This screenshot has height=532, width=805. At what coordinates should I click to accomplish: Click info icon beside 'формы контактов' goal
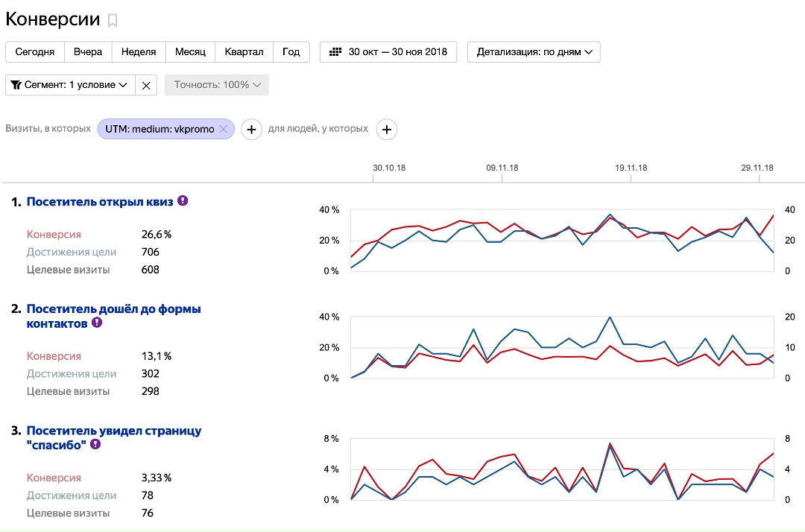[97, 323]
